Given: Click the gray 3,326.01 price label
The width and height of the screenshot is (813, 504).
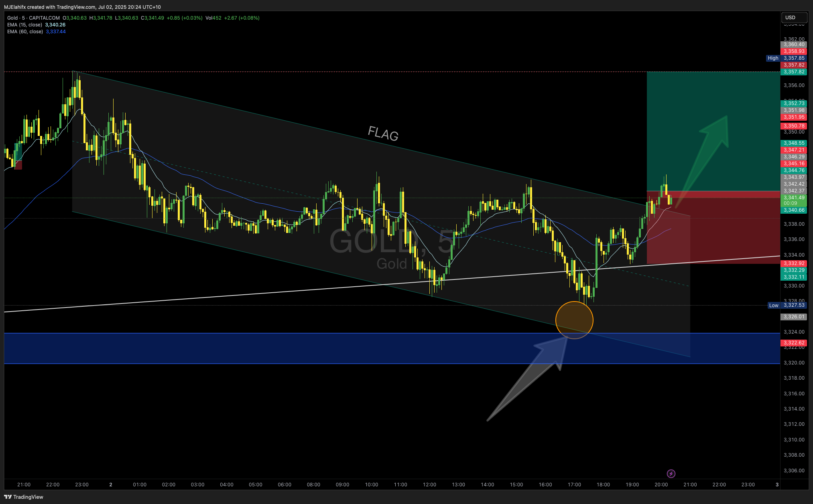Looking at the screenshot, I should pos(794,317).
